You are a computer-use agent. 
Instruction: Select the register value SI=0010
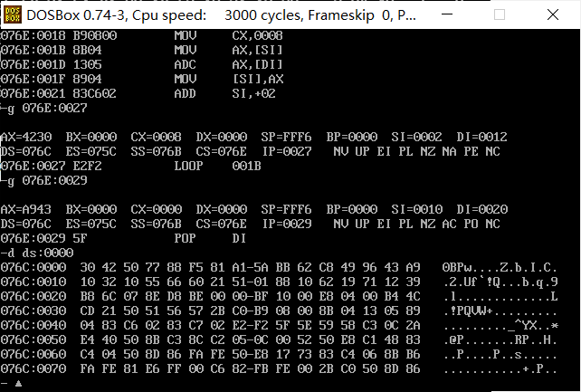coord(417,209)
